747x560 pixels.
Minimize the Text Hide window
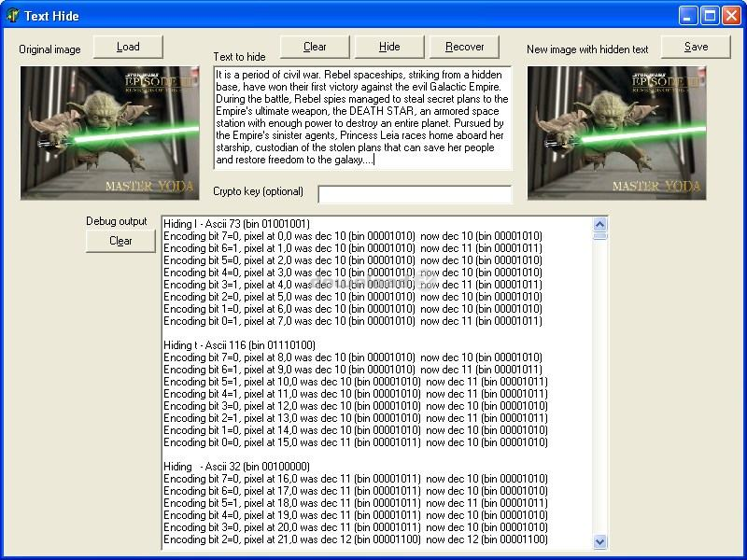point(688,15)
